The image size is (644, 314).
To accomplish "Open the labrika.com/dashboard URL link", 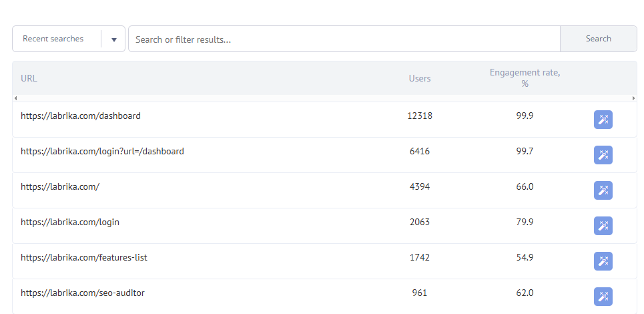I will pos(81,116).
